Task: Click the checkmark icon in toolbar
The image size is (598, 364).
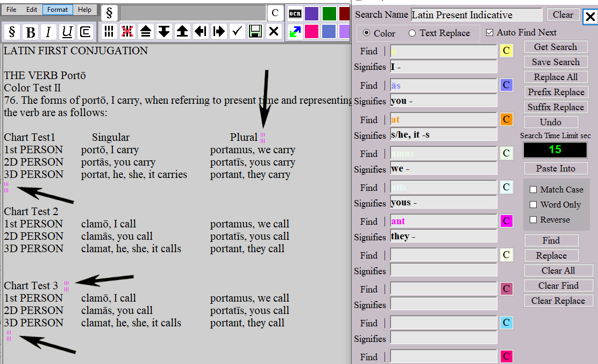Action: click(x=237, y=31)
